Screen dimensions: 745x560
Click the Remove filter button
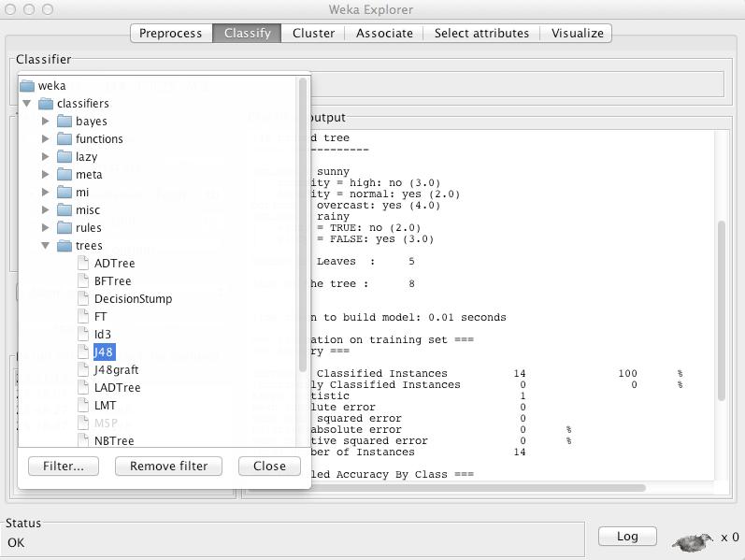pyautogui.click(x=168, y=466)
